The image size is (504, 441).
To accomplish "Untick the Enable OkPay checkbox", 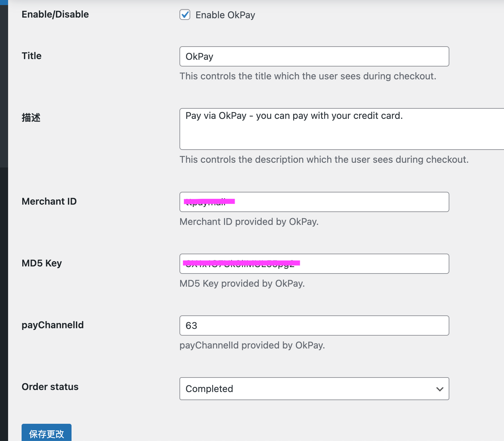I will [185, 15].
